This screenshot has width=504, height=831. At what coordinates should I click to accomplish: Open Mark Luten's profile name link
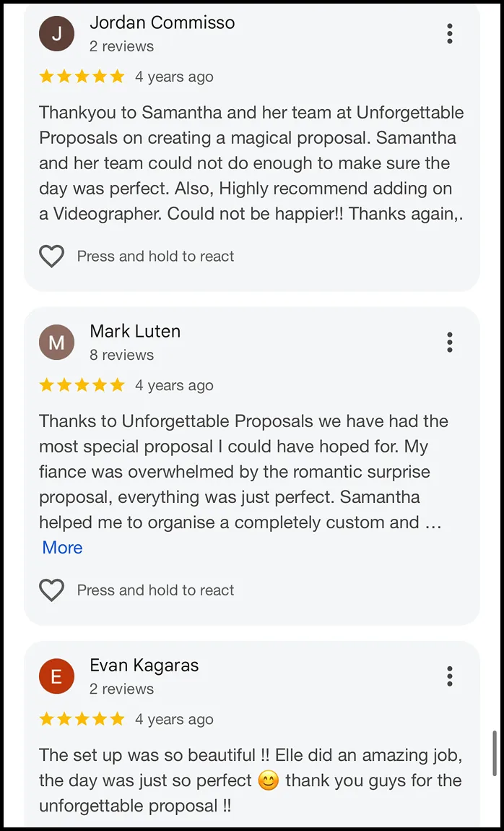tap(135, 331)
